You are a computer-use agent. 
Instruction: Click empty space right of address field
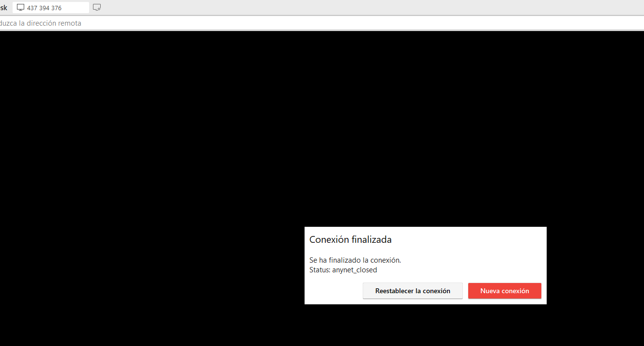(x=436, y=23)
